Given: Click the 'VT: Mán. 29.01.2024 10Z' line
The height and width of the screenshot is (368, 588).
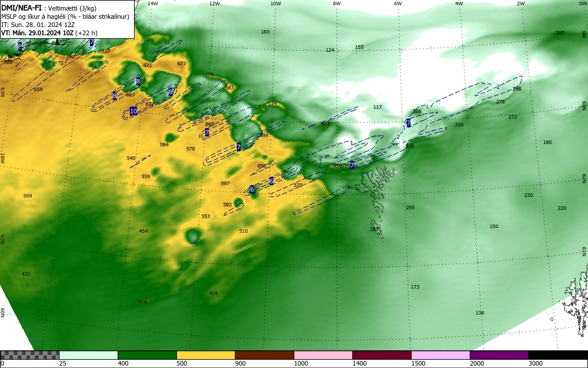Looking at the screenshot, I should [x=38, y=33].
